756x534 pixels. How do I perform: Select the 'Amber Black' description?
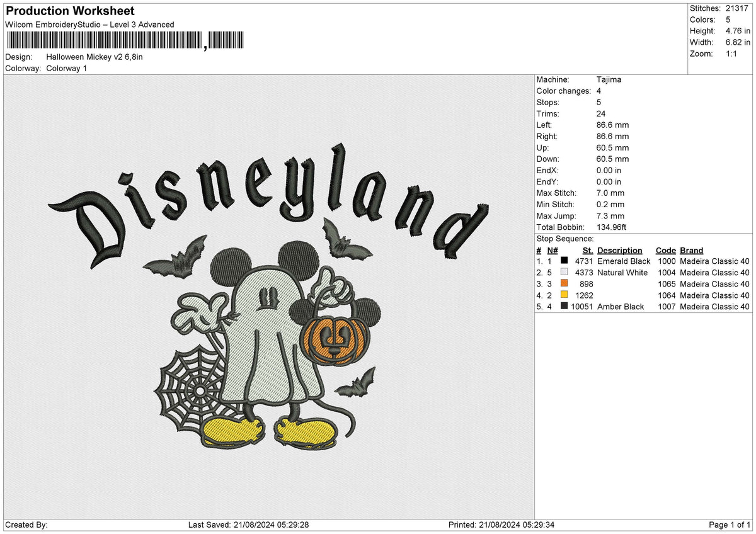coord(621,307)
